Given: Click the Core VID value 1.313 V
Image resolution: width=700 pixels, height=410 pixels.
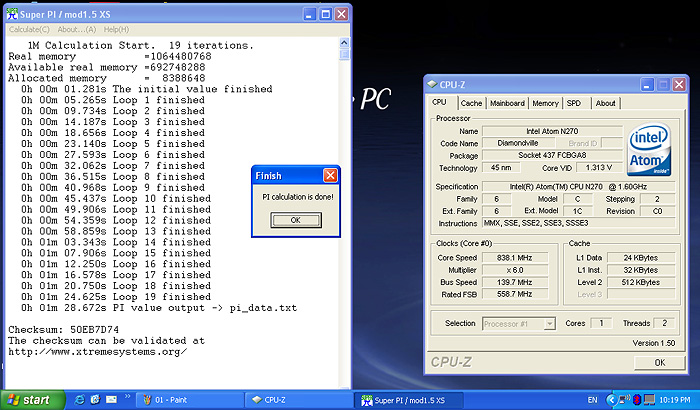Looking at the screenshot, I should pos(599,167).
